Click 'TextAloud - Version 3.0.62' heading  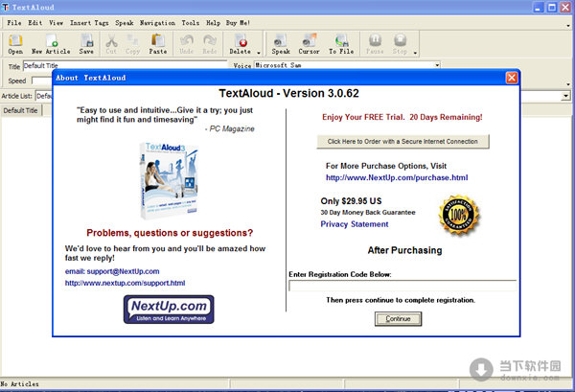coord(289,94)
